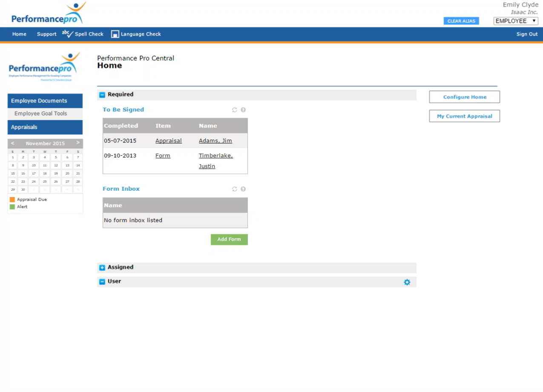Click the PerformancePro logo in header
543x392 pixels.
48,14
